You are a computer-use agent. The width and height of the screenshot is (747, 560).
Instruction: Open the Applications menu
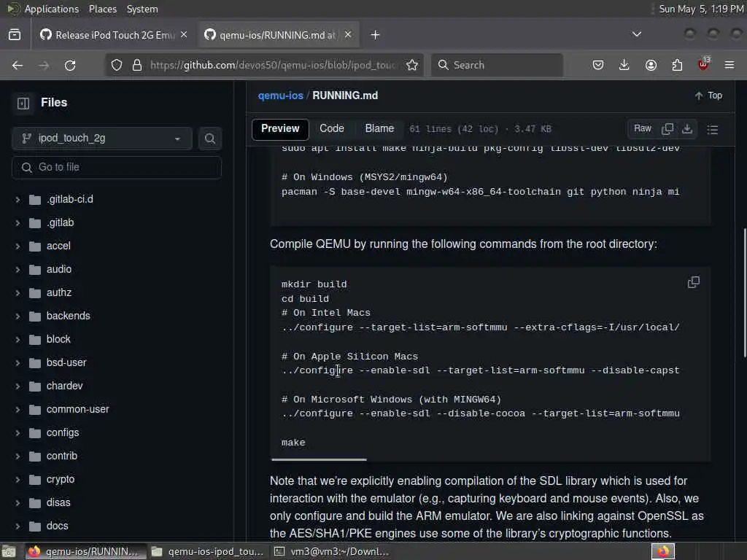point(52,9)
